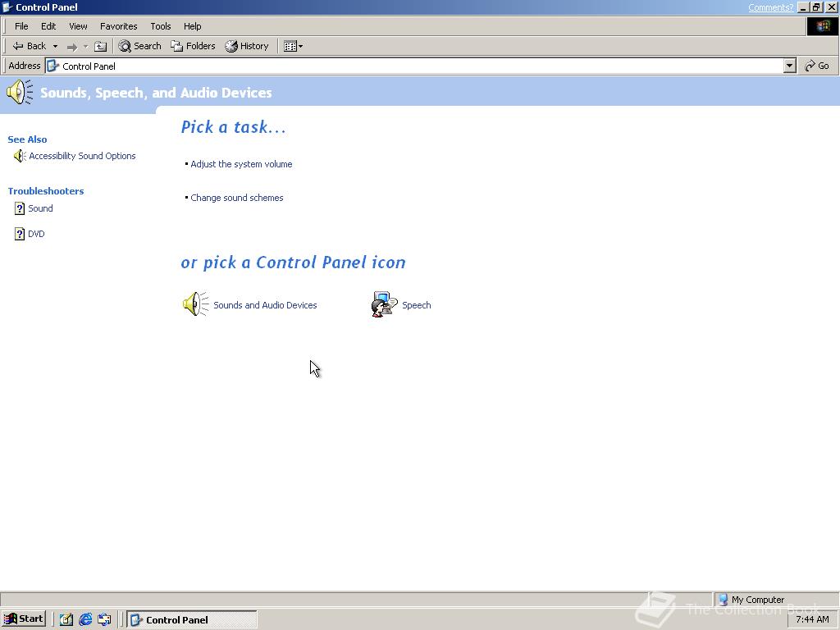
Task: Expand the Back history dropdown arrow
Action: click(x=55, y=47)
